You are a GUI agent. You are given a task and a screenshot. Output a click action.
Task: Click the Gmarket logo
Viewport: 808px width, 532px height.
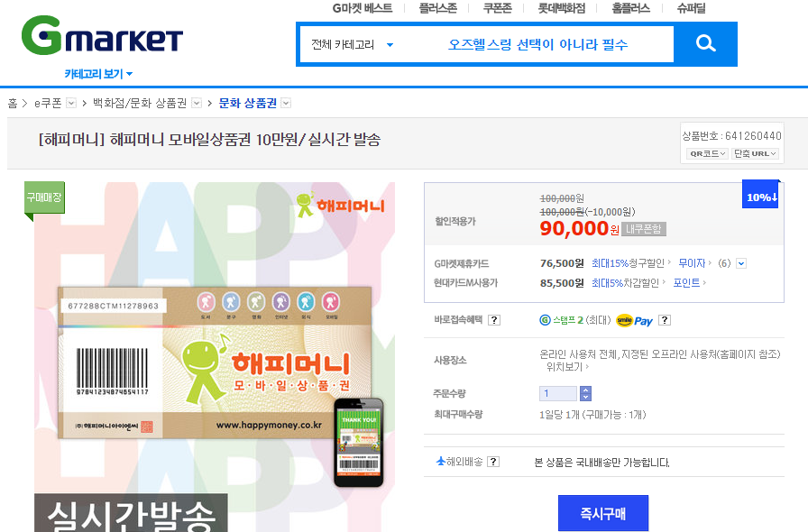(102, 35)
